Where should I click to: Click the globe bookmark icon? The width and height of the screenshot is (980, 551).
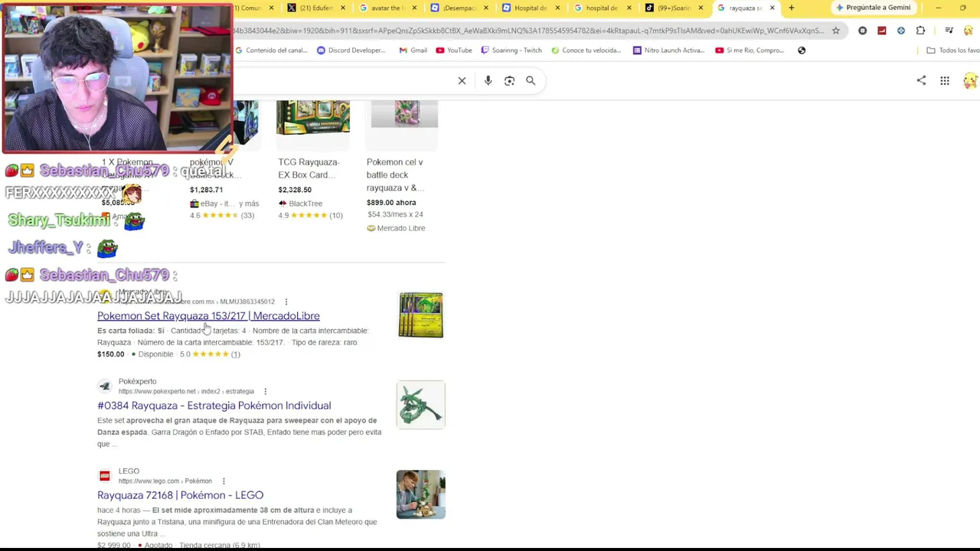802,51
